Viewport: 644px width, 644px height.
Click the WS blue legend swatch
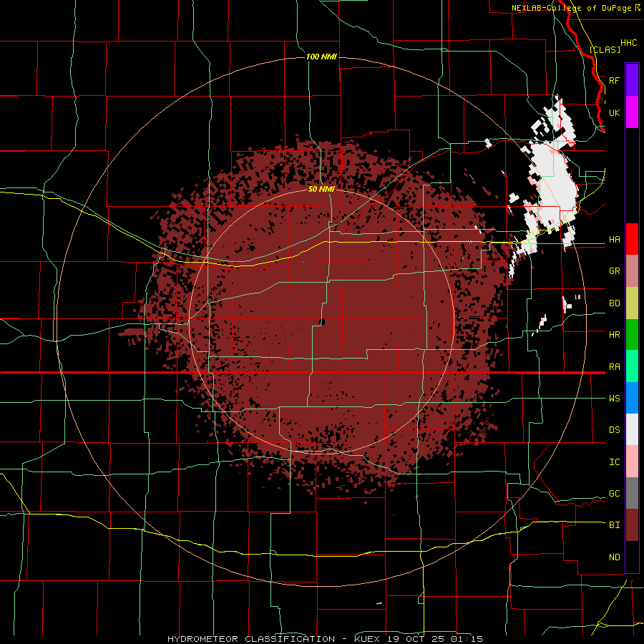coord(632,398)
